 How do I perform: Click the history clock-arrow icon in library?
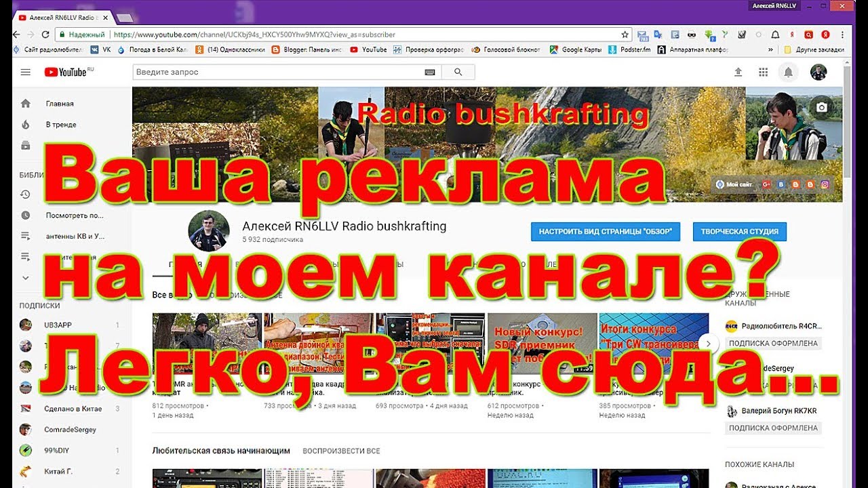[26, 195]
